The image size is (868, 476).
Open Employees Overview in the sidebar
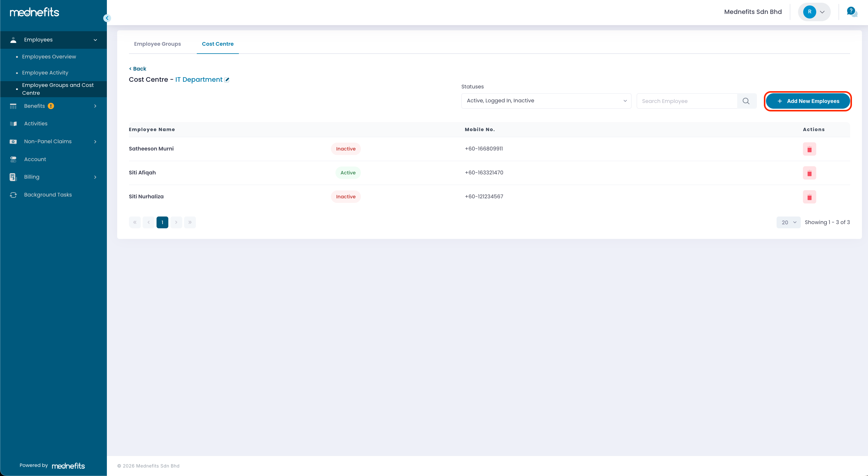[49, 57]
